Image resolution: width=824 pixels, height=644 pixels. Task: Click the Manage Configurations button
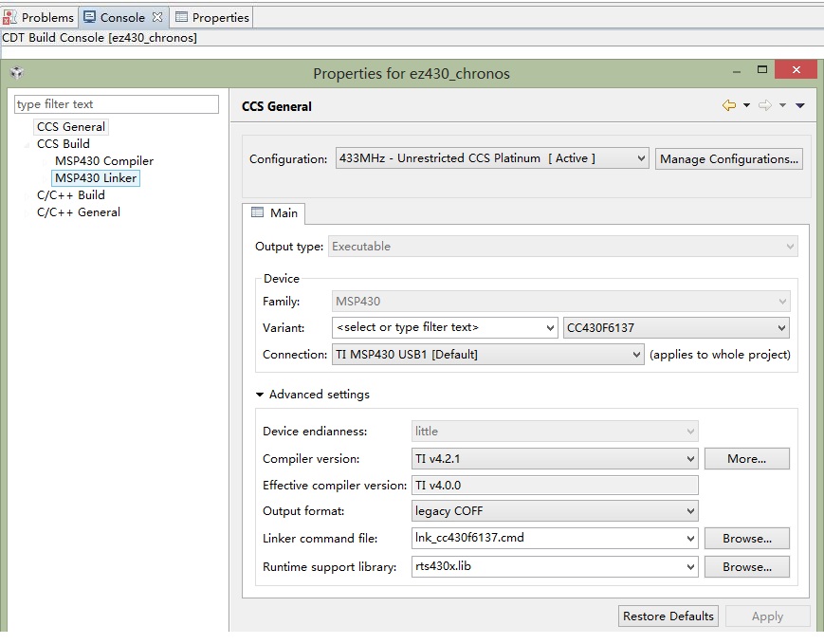(x=729, y=158)
